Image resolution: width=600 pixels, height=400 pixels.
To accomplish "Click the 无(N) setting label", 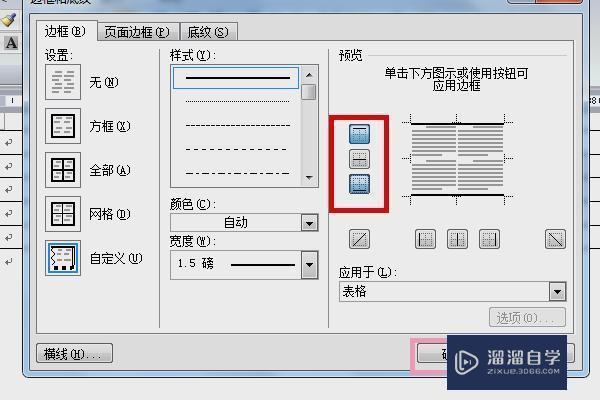I will [x=104, y=82].
